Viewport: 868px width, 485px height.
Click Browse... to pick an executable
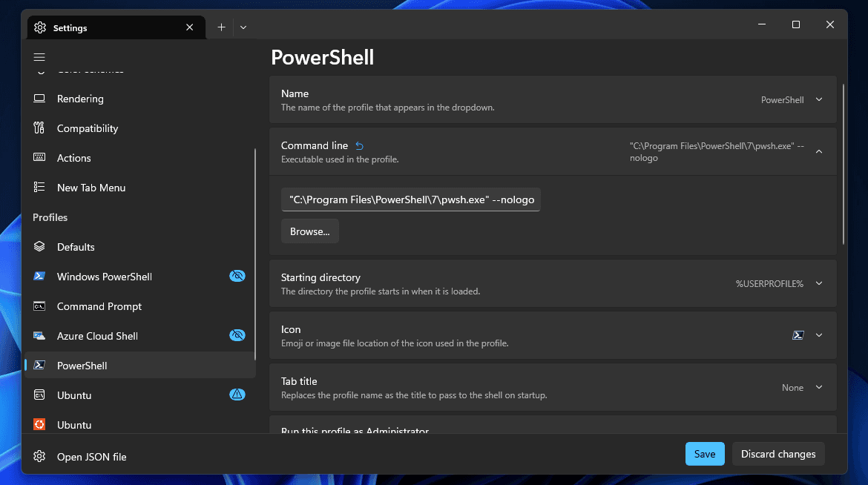pos(310,231)
